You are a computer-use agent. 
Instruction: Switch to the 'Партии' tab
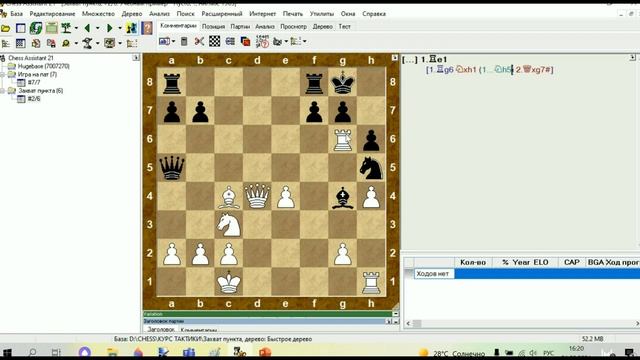(240, 27)
